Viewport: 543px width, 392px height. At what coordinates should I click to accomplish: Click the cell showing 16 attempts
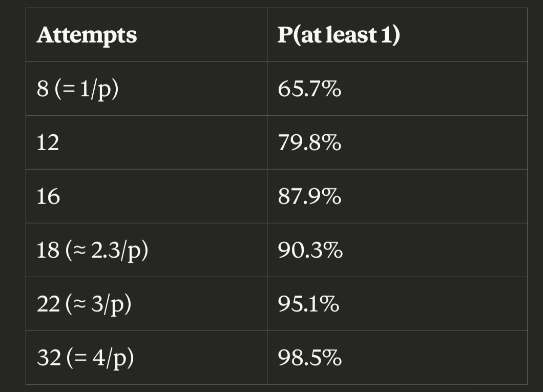tap(146, 196)
